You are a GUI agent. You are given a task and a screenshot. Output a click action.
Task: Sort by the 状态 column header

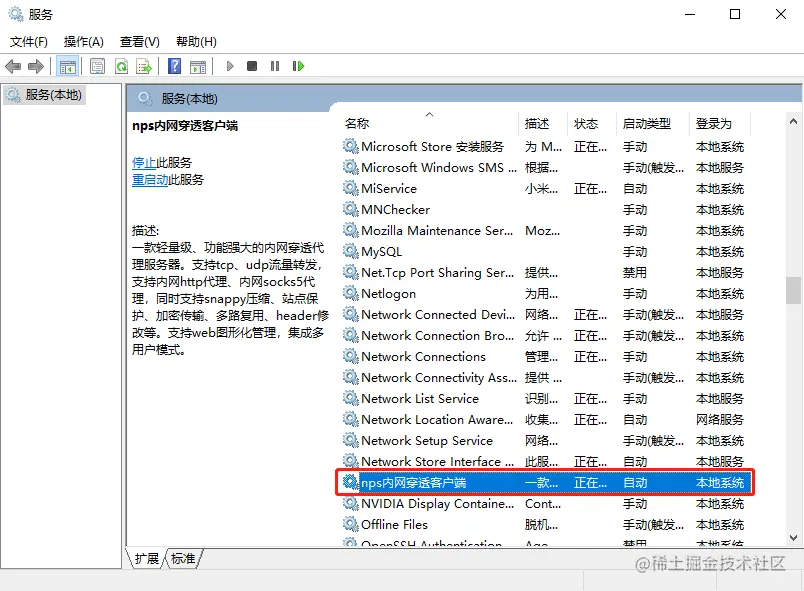pyautogui.click(x=592, y=123)
